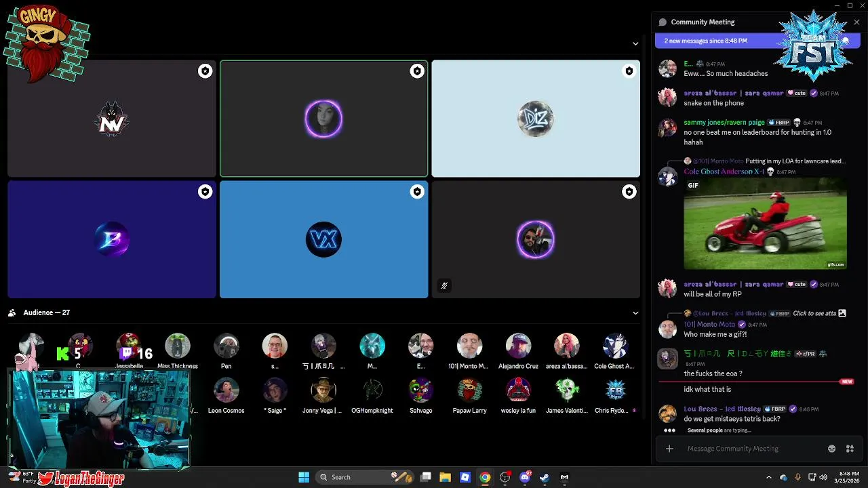868x488 pixels.
Task: Open the apps launcher icon in message box
Action: click(x=850, y=449)
